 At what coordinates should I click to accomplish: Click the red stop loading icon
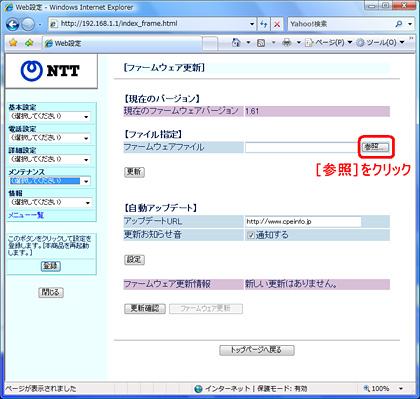coord(277,24)
